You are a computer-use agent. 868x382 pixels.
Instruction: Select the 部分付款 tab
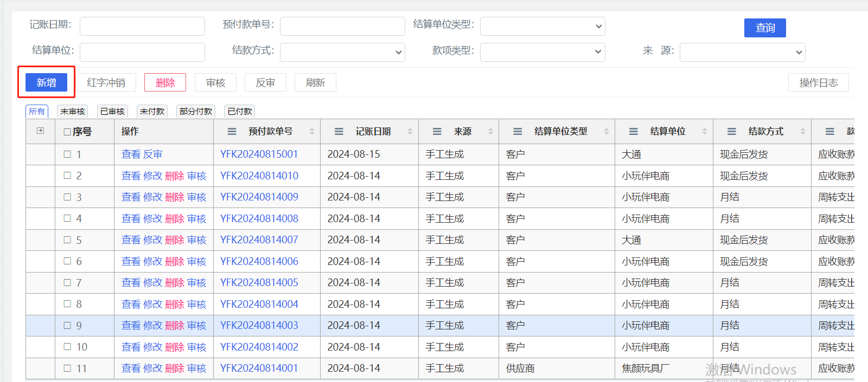[x=196, y=111]
